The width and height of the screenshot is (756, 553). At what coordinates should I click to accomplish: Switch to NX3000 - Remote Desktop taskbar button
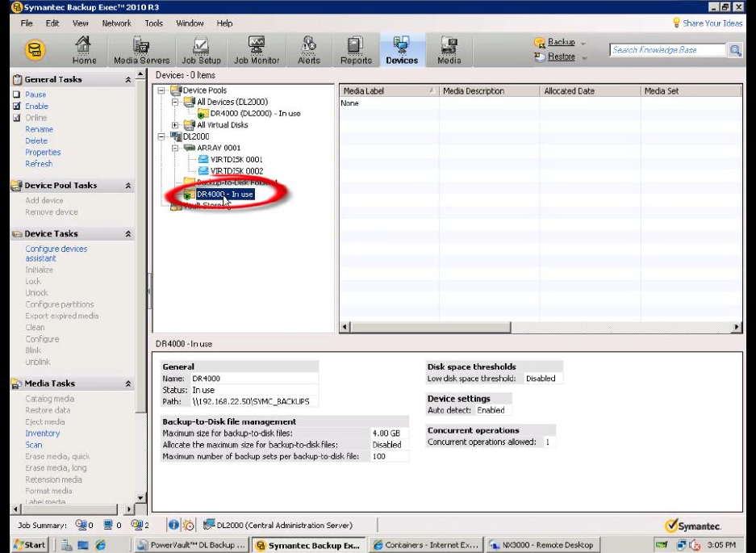[543, 545]
